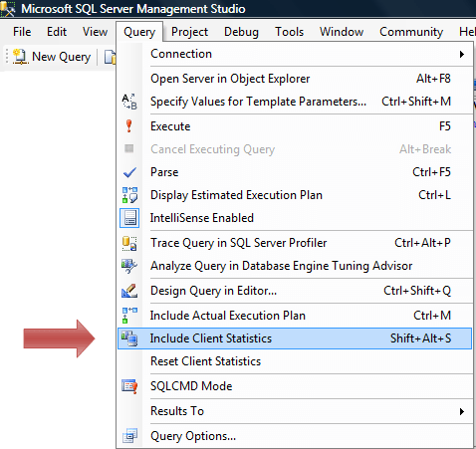Click the Specify Values for Template Parameters icon
The height and width of the screenshot is (449, 476).
[129, 102]
